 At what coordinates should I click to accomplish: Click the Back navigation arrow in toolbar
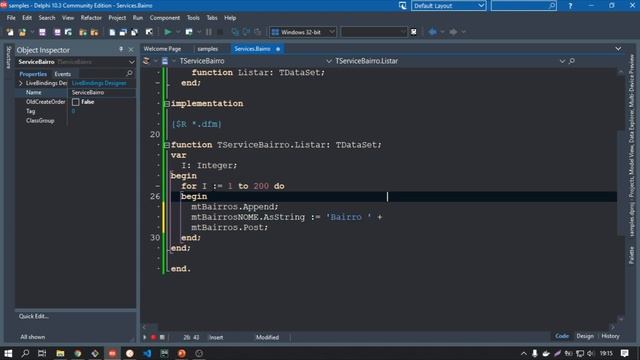click(x=432, y=32)
